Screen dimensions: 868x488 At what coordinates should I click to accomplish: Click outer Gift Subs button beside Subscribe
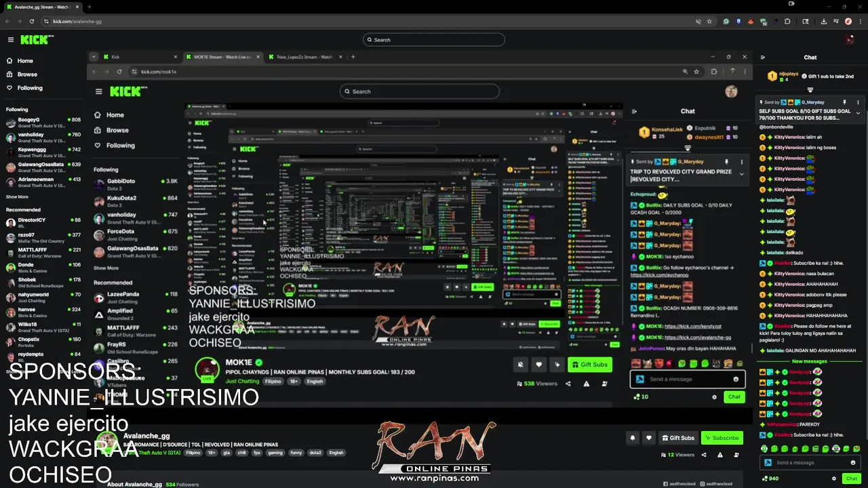(x=678, y=438)
